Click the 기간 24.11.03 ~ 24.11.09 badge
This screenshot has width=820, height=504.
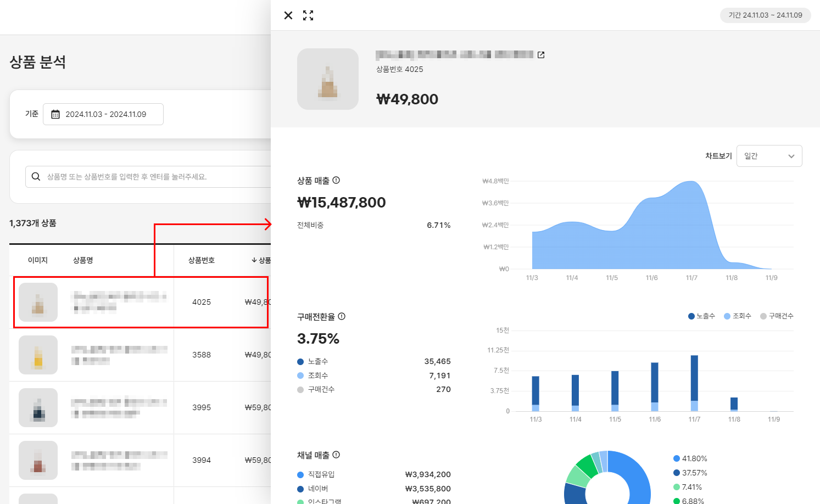765,15
